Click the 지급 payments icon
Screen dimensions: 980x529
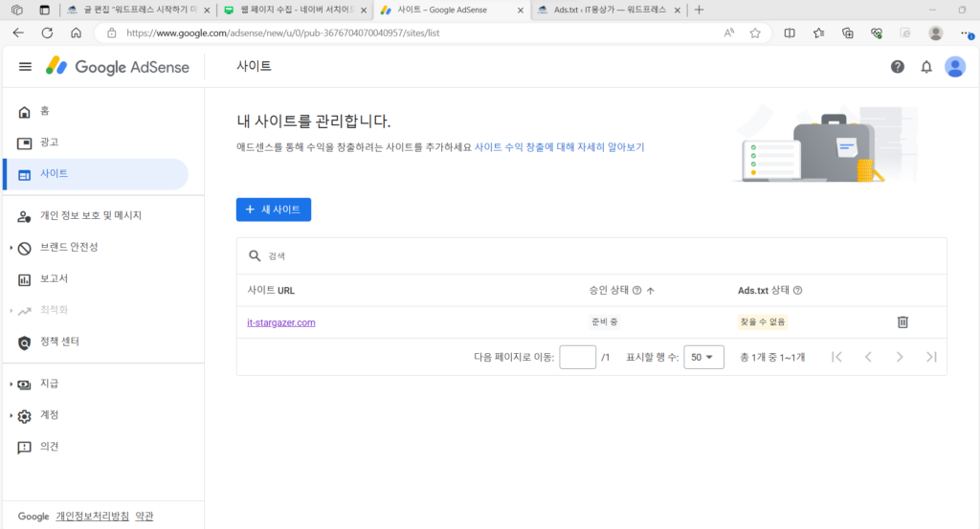24,385
